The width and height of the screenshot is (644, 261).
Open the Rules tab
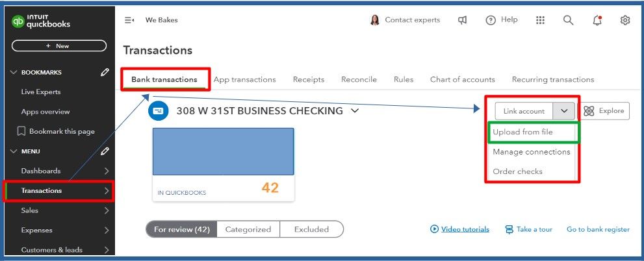[404, 80]
